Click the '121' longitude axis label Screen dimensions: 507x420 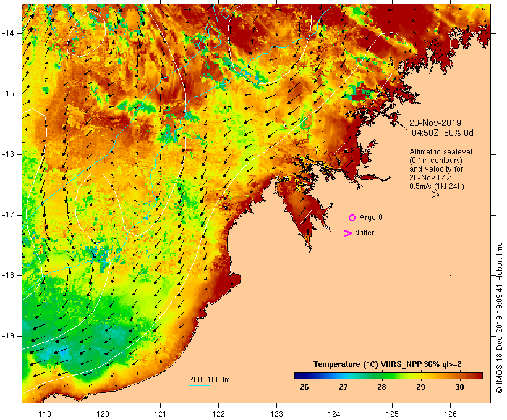click(160, 414)
